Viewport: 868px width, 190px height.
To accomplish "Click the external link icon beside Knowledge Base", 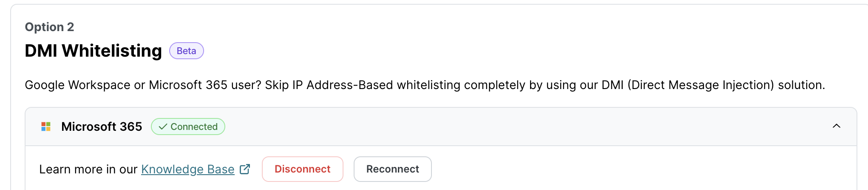I will pyautogui.click(x=245, y=169).
